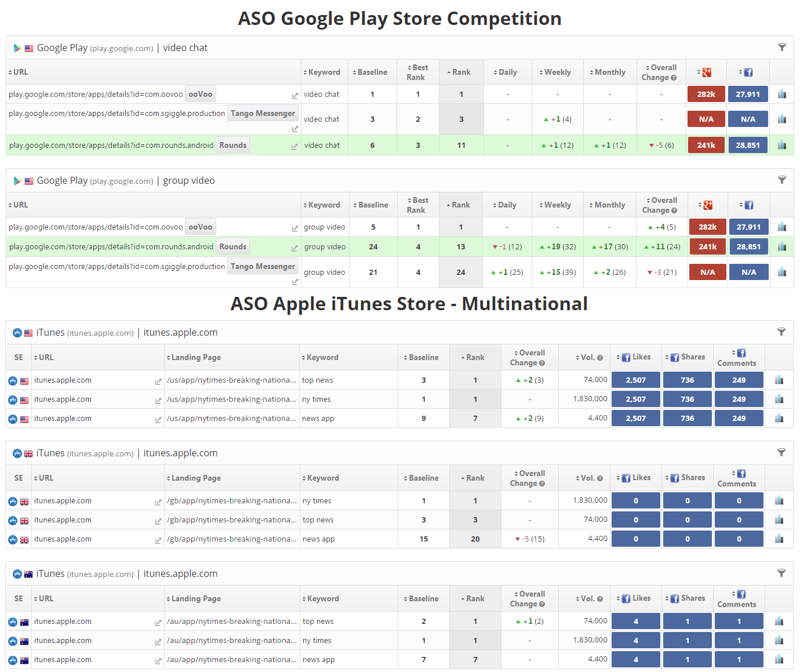The height and width of the screenshot is (672, 800).
Task: Click the filter icon on the UK iTunes table
Action: point(781,452)
